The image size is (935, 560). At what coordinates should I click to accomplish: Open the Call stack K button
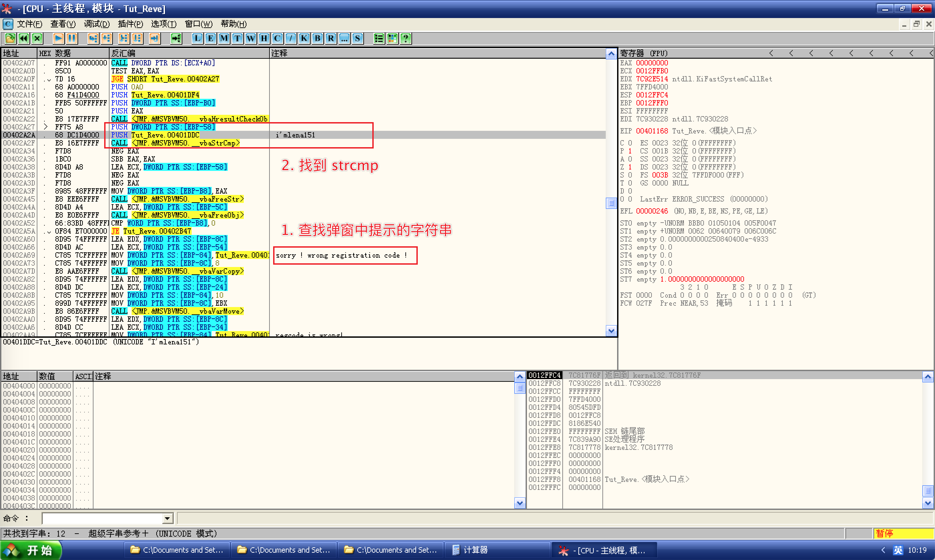pos(304,38)
